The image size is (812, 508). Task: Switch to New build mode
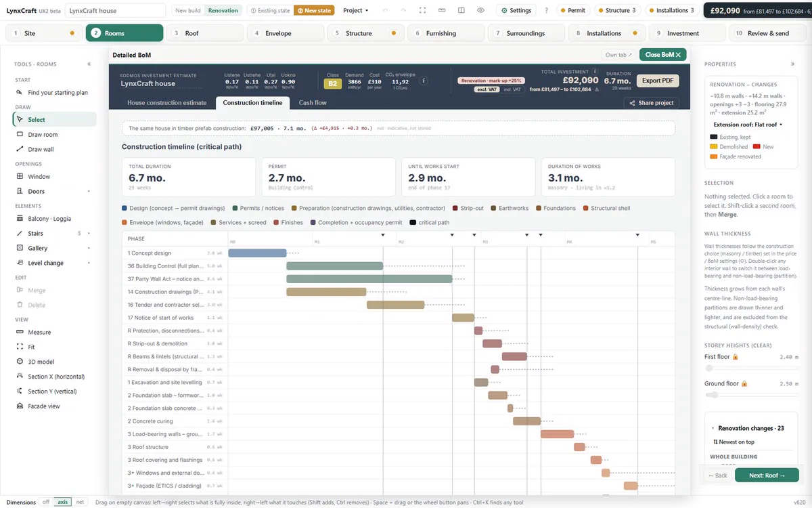pos(188,11)
